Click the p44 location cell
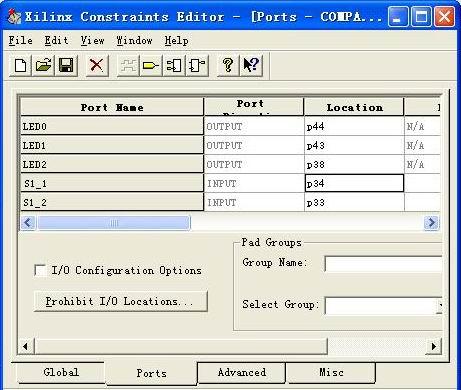 coord(354,126)
